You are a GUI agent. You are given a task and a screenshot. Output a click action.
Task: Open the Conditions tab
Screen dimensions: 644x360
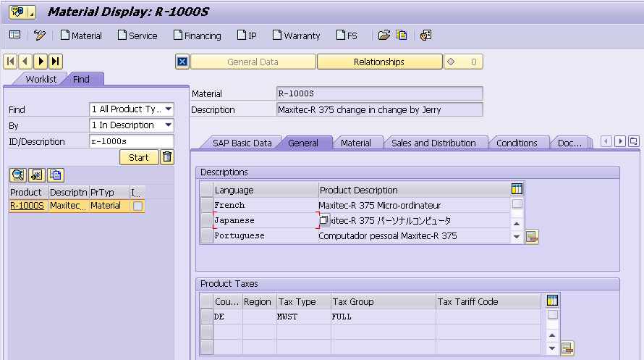click(517, 143)
